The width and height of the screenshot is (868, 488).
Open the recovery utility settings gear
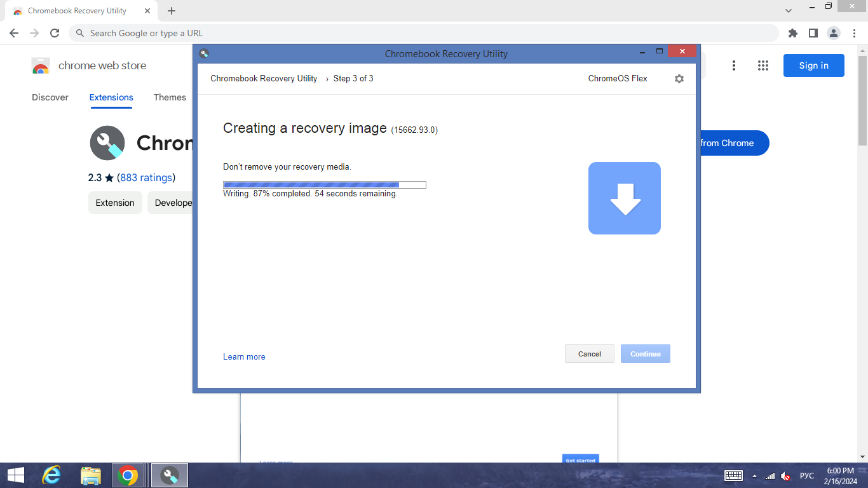click(679, 79)
